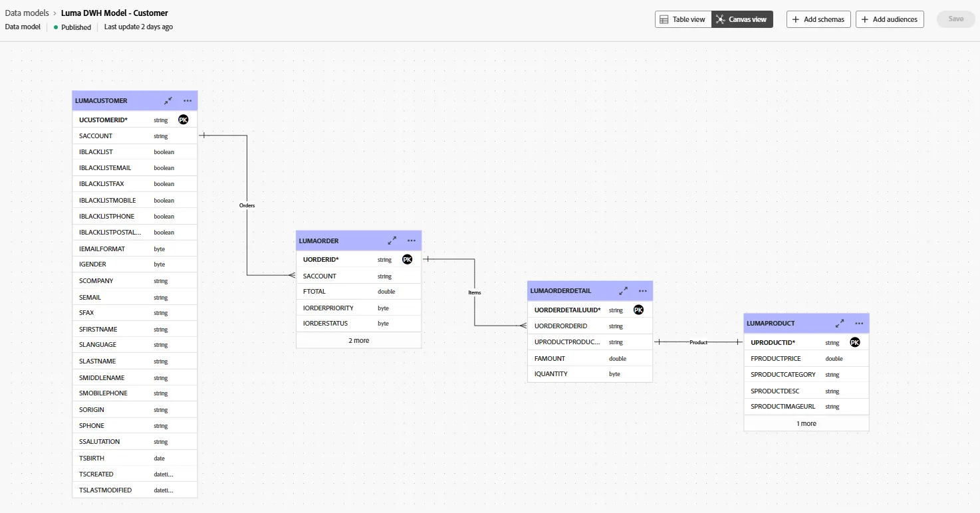
Task: Expand the LUMAORDERDETAIL table card
Action: click(x=624, y=290)
